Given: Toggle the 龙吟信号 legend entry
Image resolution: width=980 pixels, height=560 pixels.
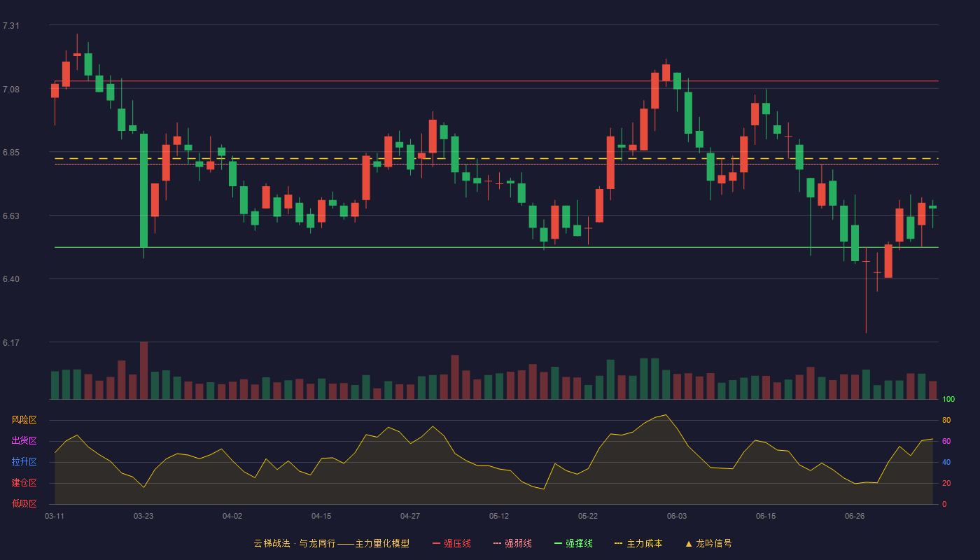Looking at the screenshot, I should [708, 543].
